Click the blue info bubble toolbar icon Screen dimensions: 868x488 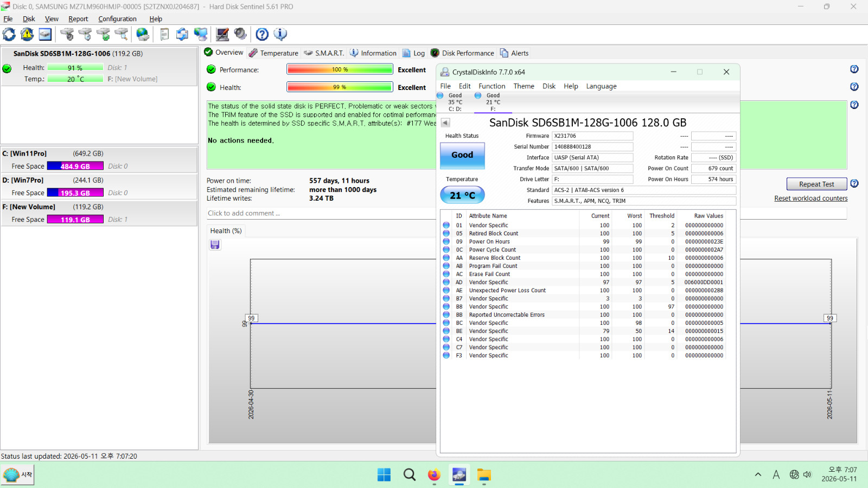click(x=280, y=34)
